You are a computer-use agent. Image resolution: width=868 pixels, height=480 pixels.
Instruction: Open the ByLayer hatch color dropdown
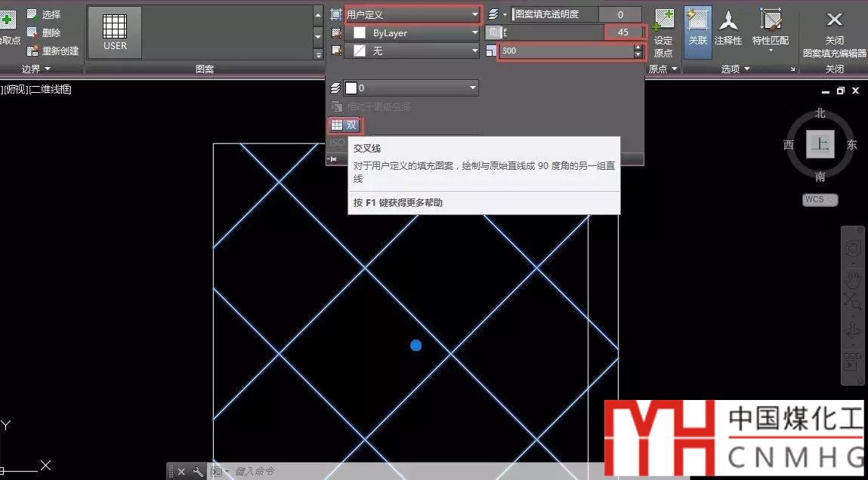(412, 33)
